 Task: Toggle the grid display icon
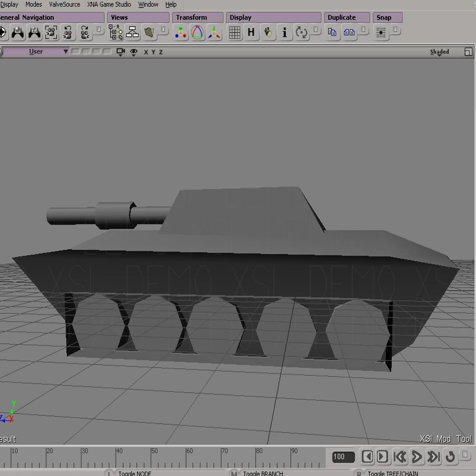coord(235,32)
